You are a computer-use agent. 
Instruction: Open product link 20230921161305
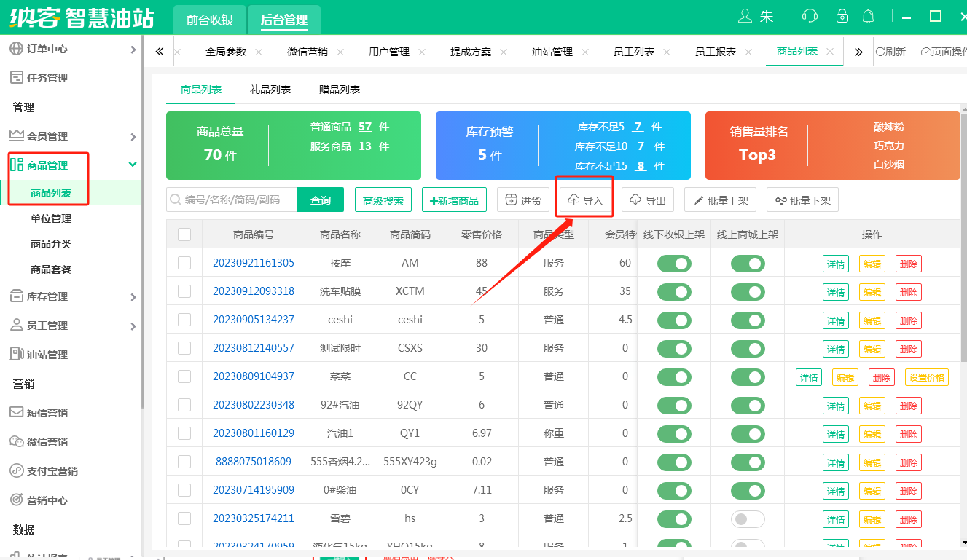pyautogui.click(x=254, y=263)
